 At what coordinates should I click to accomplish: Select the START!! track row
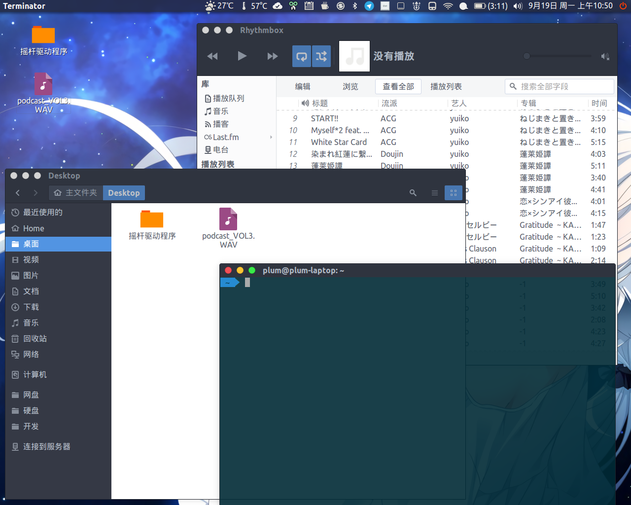click(x=447, y=118)
